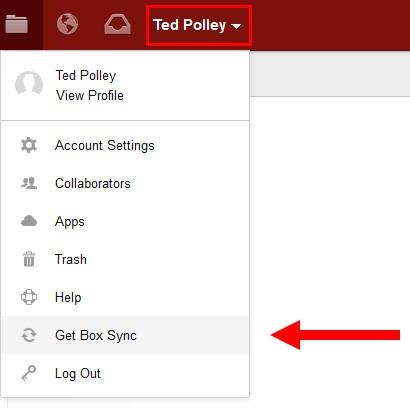Open the Files folder icon in header
Image resolution: width=410 pixels, height=408 pixels.
pyautogui.click(x=17, y=24)
